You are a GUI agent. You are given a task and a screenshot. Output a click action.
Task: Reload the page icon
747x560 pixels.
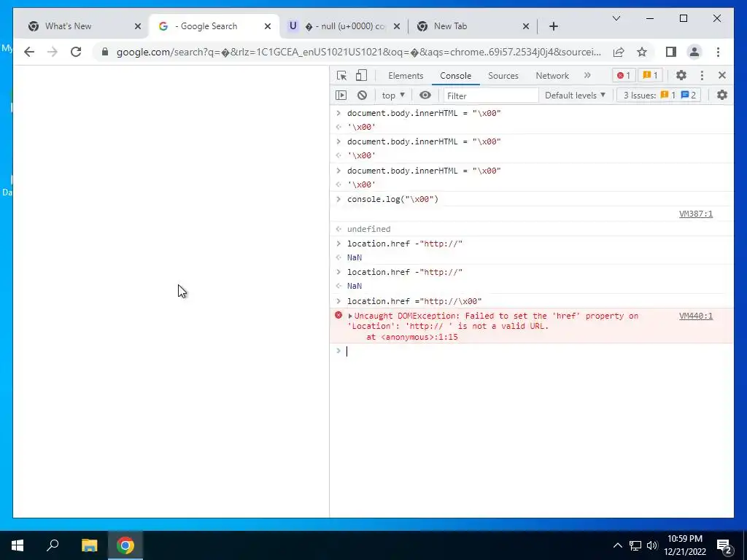point(76,52)
